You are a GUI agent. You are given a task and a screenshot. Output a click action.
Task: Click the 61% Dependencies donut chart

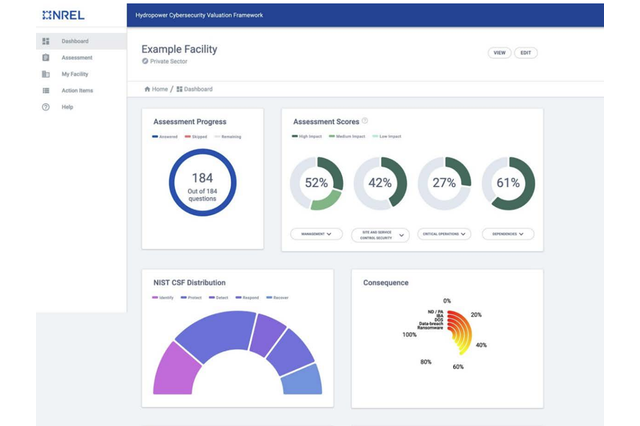coord(508,183)
